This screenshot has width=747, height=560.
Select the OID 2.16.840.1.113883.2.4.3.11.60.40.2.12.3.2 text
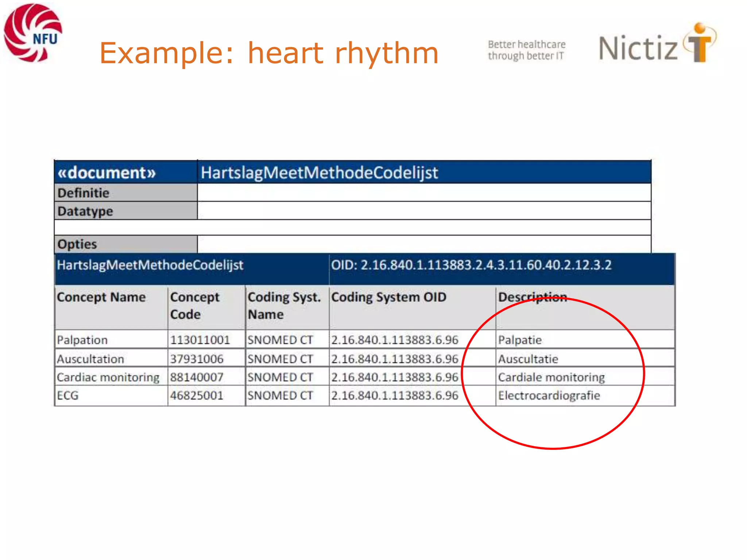pos(471,265)
